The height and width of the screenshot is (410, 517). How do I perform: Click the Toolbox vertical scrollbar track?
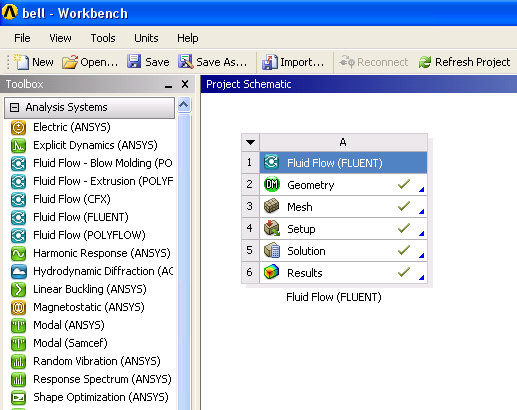pyautogui.click(x=184, y=262)
